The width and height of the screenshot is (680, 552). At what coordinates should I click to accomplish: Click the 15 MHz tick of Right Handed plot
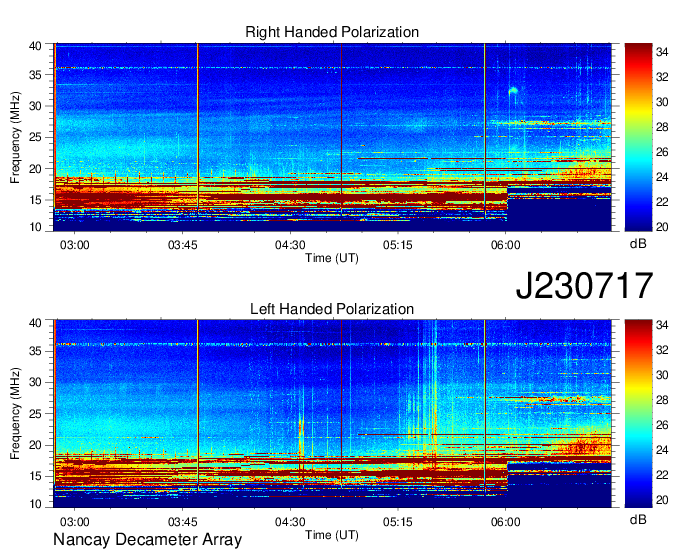35,200
